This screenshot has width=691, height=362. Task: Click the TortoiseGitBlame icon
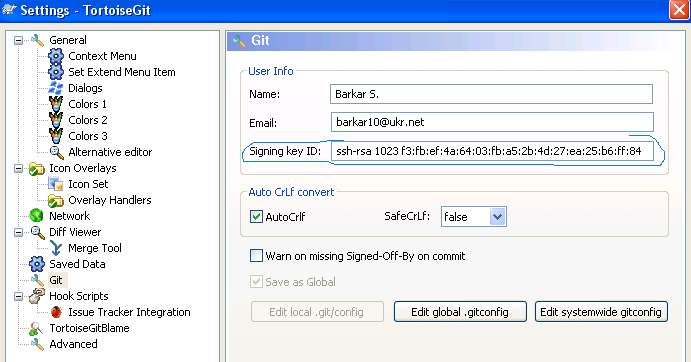coord(36,328)
